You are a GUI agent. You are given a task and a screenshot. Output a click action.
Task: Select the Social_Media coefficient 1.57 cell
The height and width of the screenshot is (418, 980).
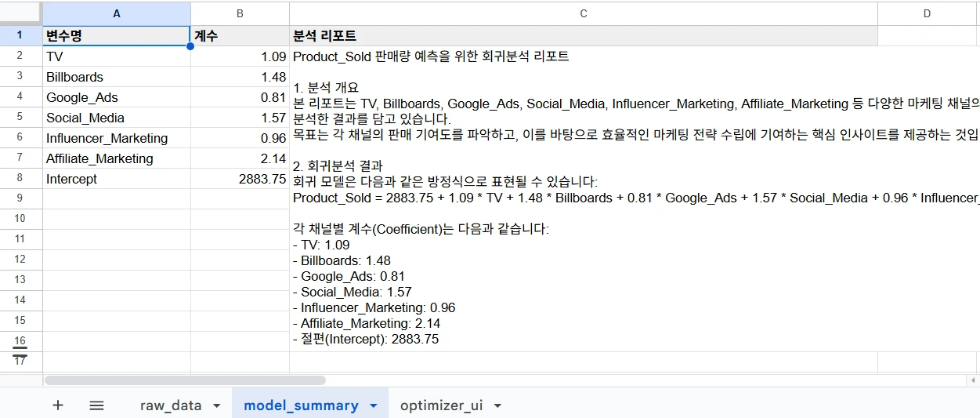point(240,118)
